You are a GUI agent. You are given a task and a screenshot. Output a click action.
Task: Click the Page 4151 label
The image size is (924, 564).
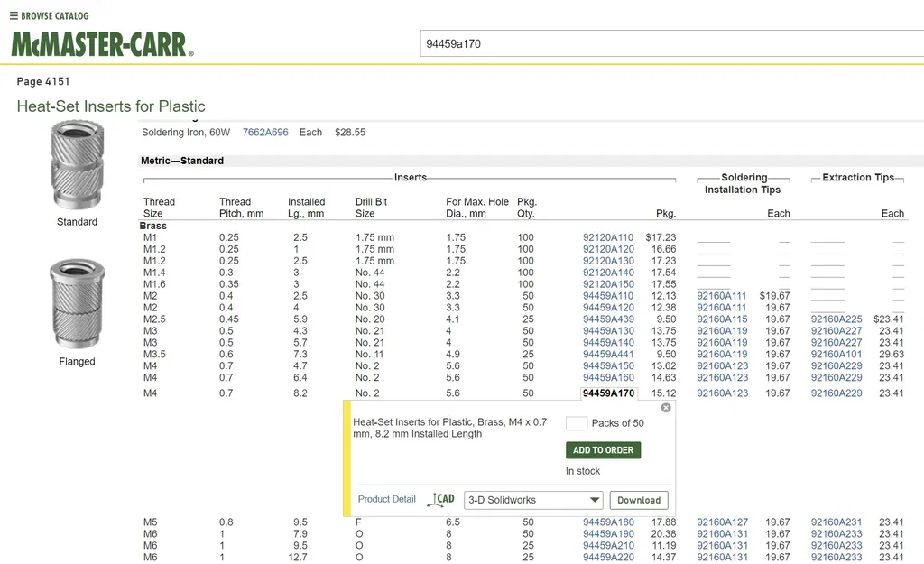click(43, 81)
